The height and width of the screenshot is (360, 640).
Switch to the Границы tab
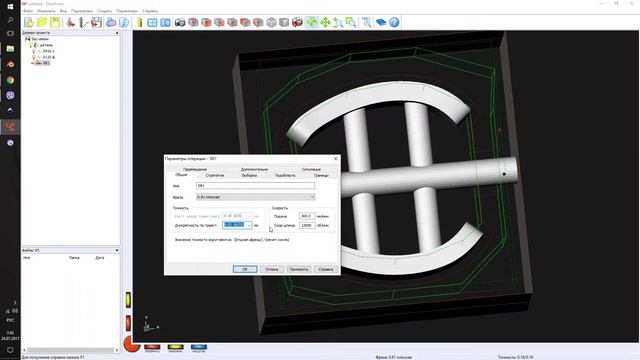[x=321, y=175]
